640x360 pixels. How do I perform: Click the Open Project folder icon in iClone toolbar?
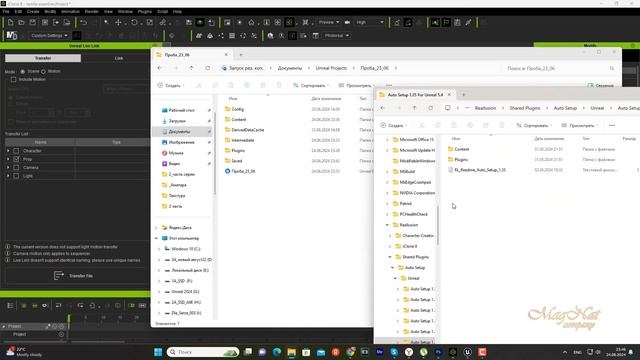[x=21, y=22]
